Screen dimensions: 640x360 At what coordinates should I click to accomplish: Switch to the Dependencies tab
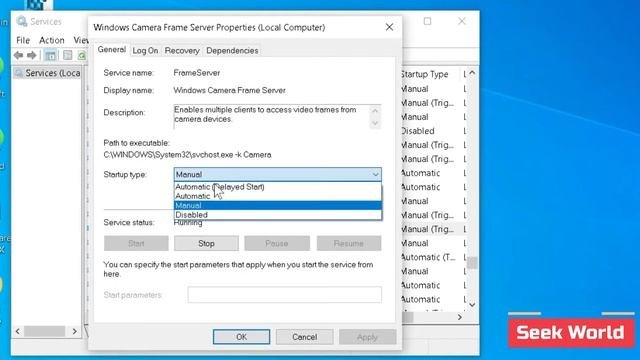pos(232,51)
